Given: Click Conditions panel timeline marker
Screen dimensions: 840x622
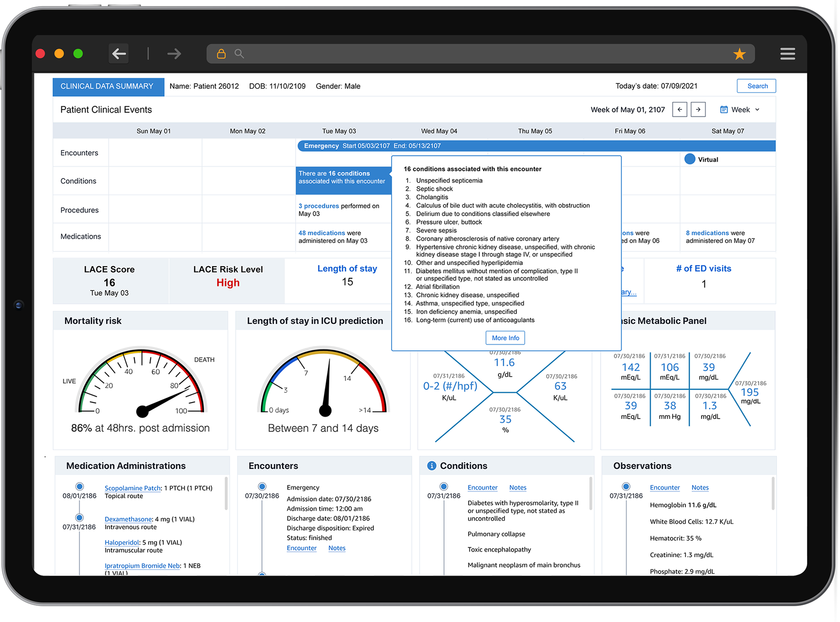Looking at the screenshot, I should (444, 486).
